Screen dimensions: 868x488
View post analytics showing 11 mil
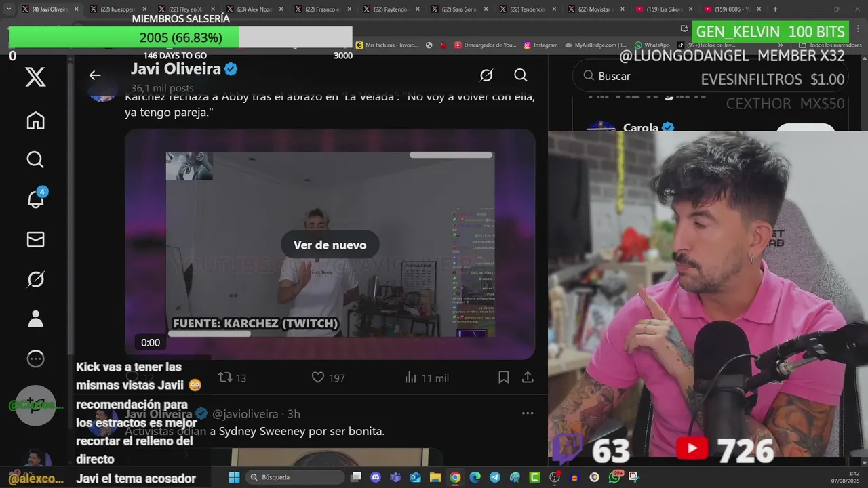pos(427,378)
